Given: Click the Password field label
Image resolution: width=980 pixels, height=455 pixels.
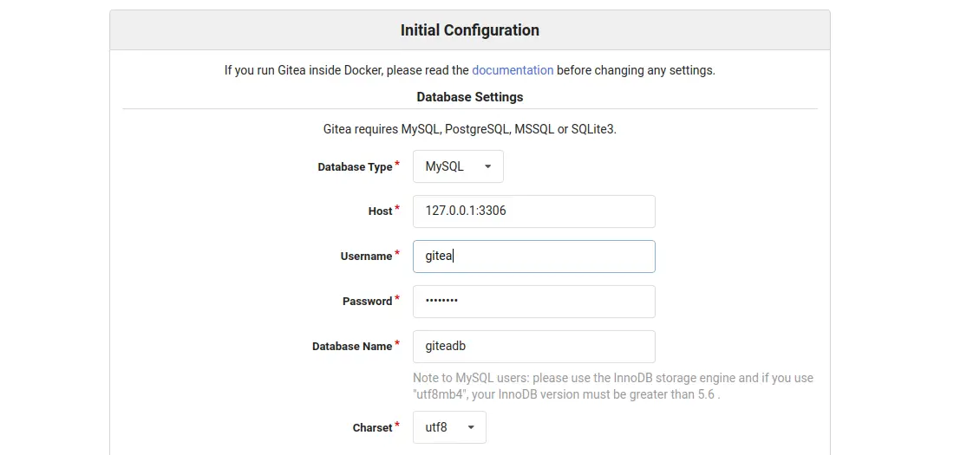Looking at the screenshot, I should click(367, 302).
